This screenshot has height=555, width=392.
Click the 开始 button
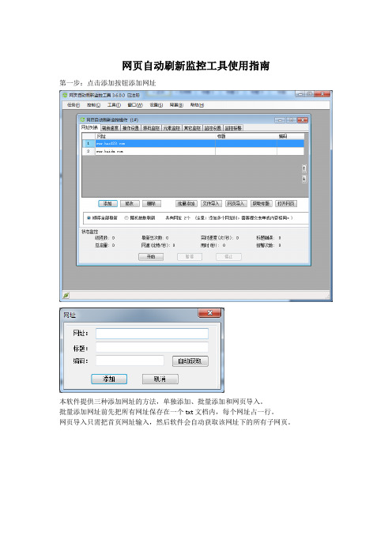151,257
